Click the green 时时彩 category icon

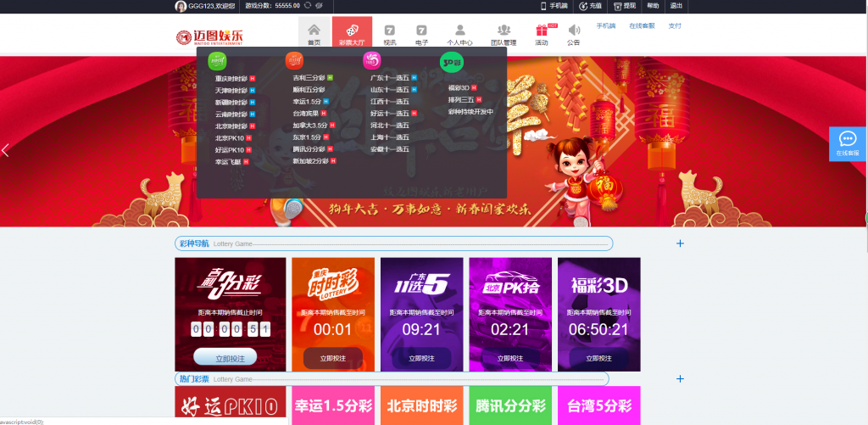[x=218, y=60]
